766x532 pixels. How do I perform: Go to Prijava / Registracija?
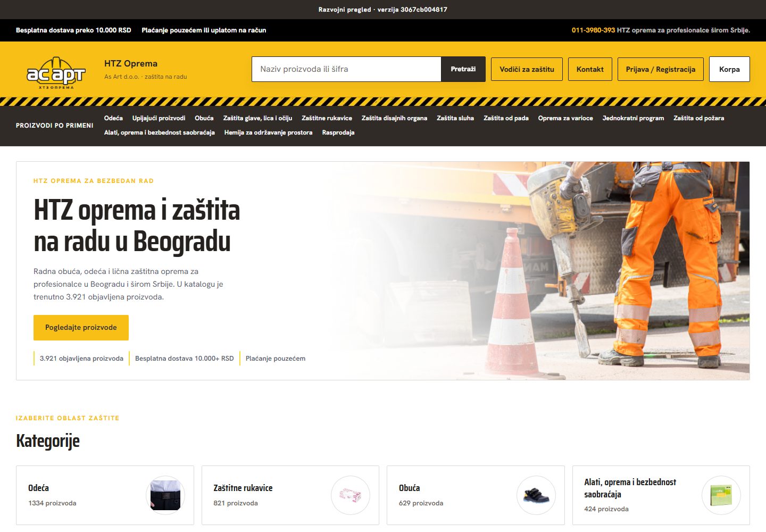(661, 69)
